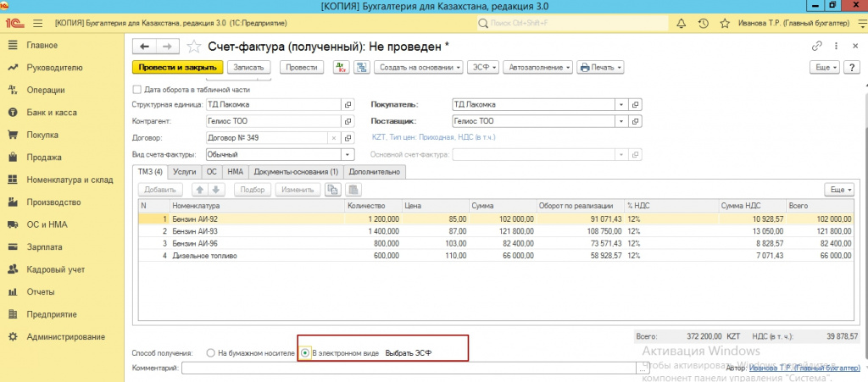Open the three-dot form menu
The width and height of the screenshot is (868, 382).
click(835, 47)
